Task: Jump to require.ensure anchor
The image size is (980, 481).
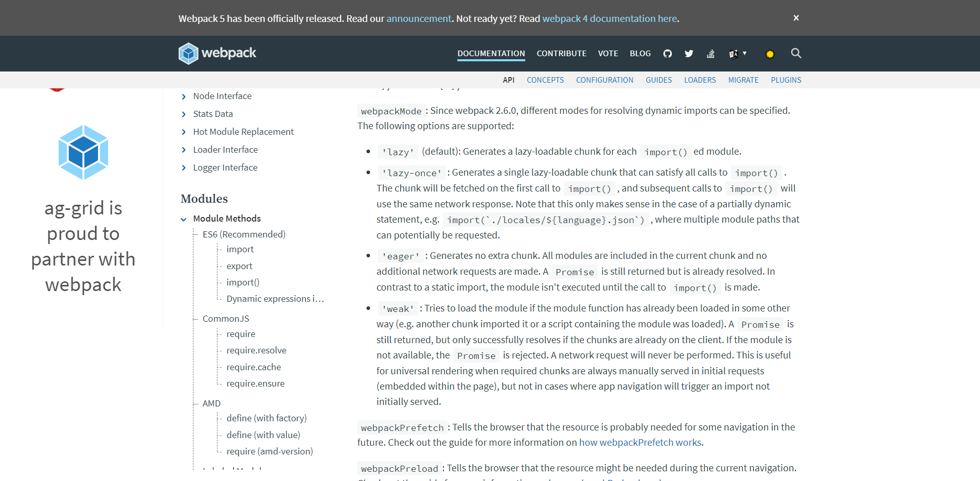Action: coord(255,383)
